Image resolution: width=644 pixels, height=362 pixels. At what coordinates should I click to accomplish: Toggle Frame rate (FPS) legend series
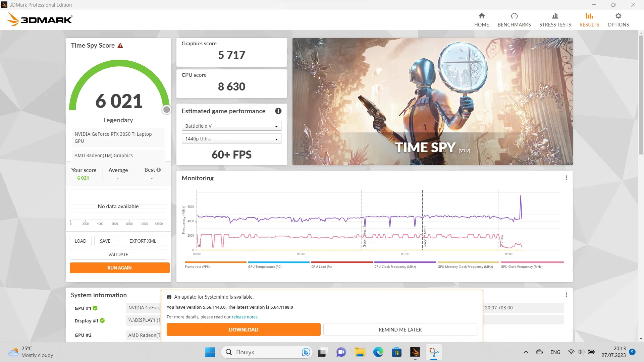(x=215, y=265)
